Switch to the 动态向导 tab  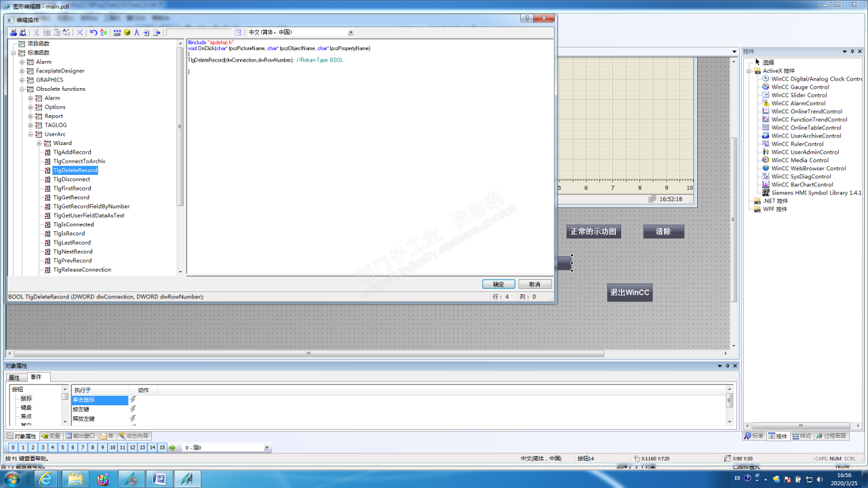134,436
